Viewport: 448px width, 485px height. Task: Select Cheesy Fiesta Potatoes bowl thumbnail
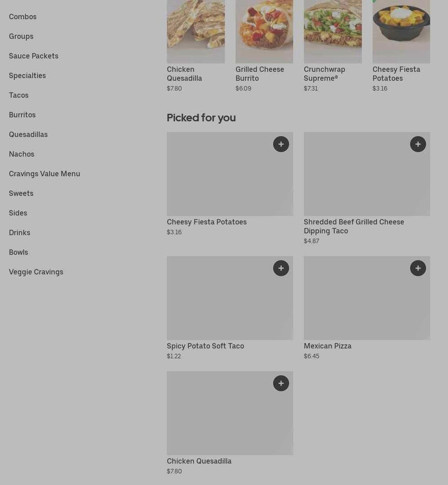[401, 31]
